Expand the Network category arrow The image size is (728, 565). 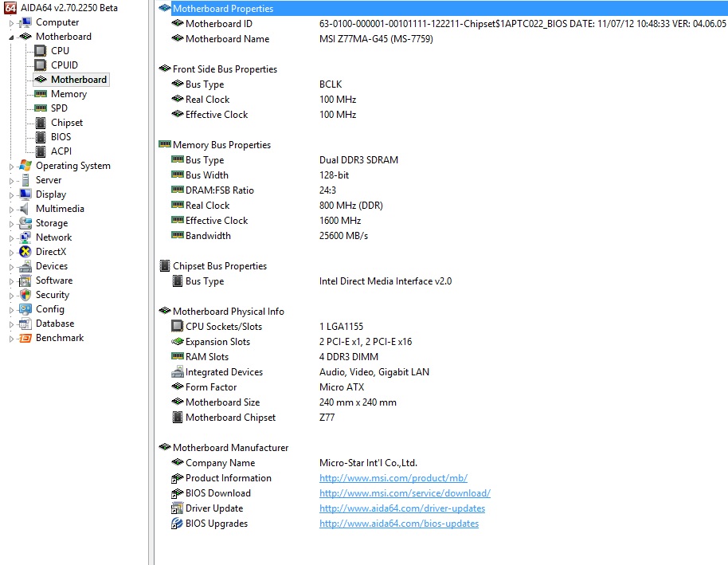[11, 238]
